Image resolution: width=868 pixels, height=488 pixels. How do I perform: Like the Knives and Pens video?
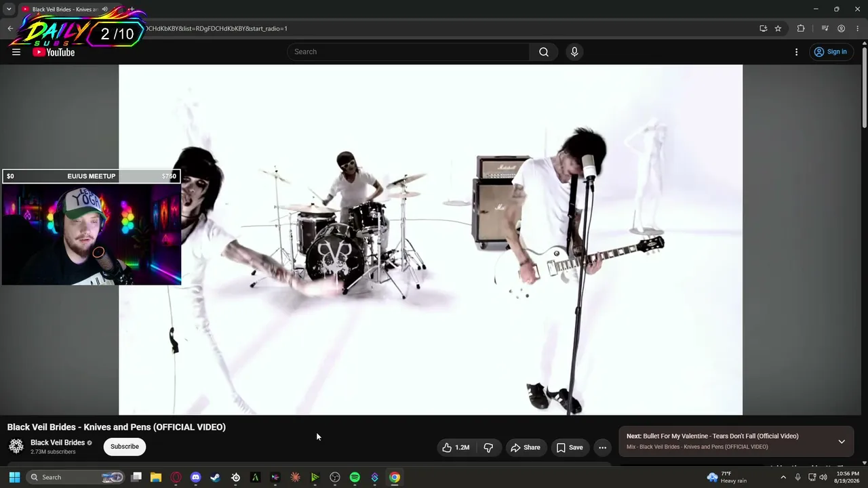pyautogui.click(x=456, y=447)
